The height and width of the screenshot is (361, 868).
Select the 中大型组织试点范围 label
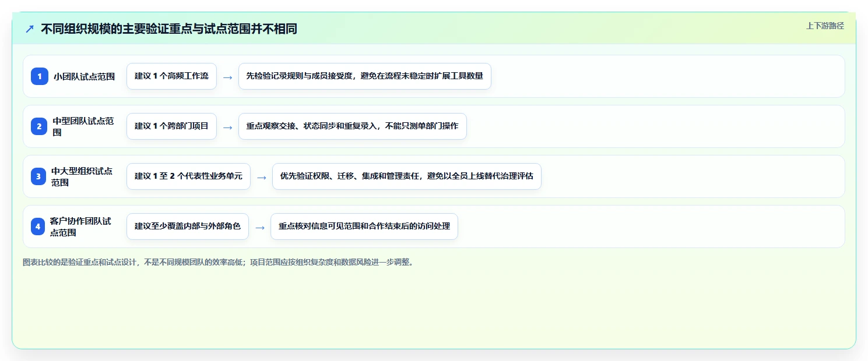pos(82,176)
